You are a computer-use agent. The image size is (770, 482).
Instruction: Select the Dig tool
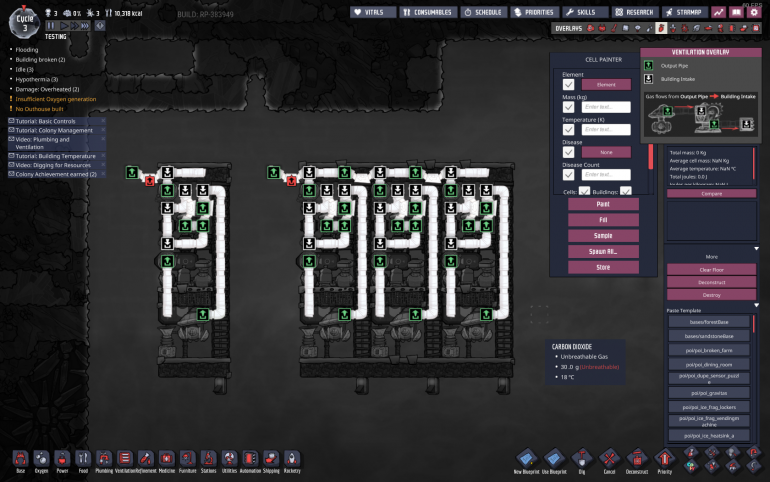coord(581,457)
